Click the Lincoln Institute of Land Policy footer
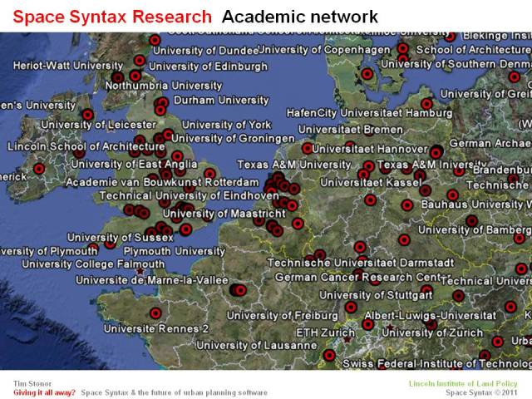Screen dimensions: 532x399 470,382
